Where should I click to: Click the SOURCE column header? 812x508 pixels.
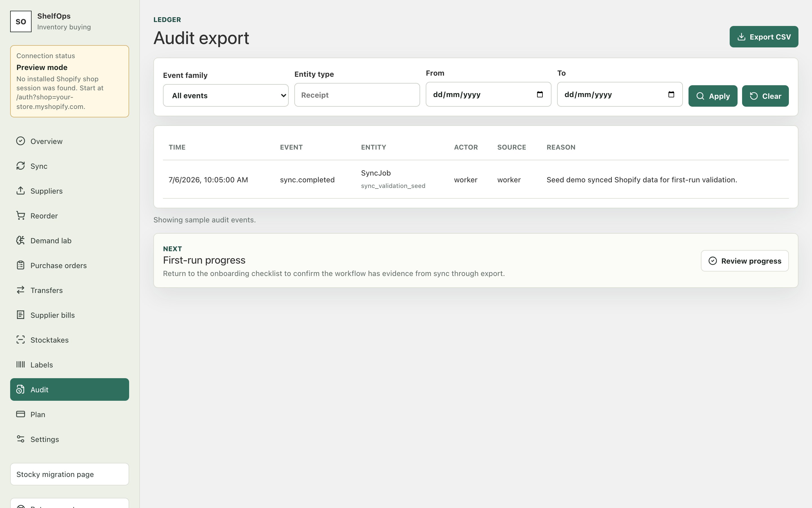(511, 147)
